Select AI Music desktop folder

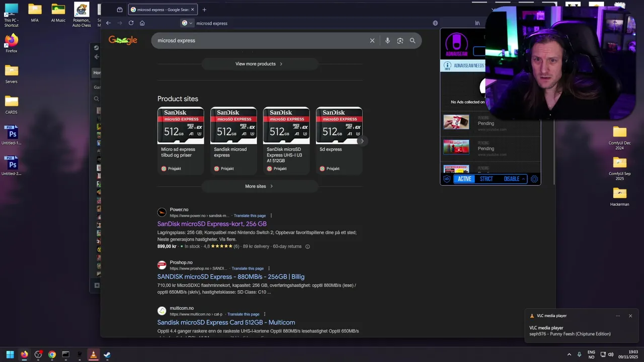58,14
